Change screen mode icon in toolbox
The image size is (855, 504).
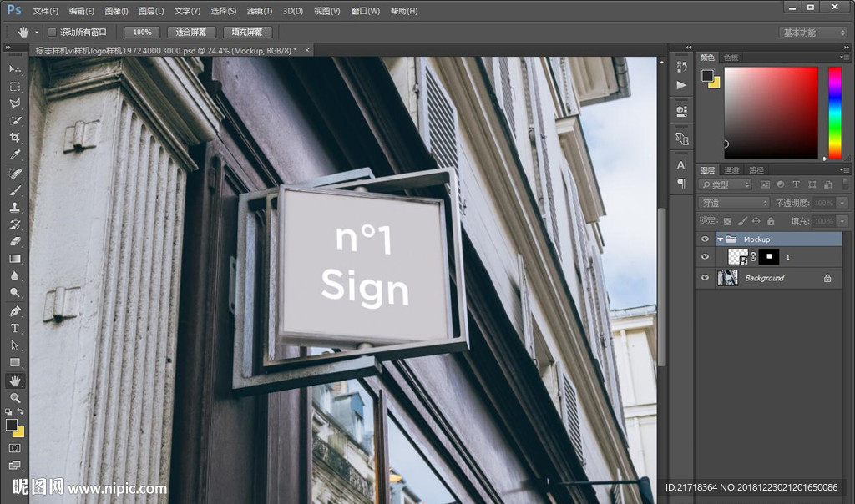(x=15, y=465)
